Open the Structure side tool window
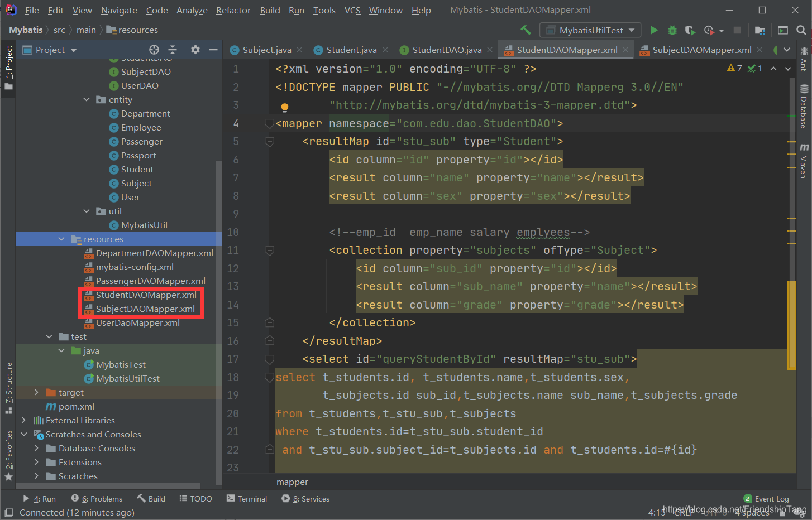 point(8,388)
